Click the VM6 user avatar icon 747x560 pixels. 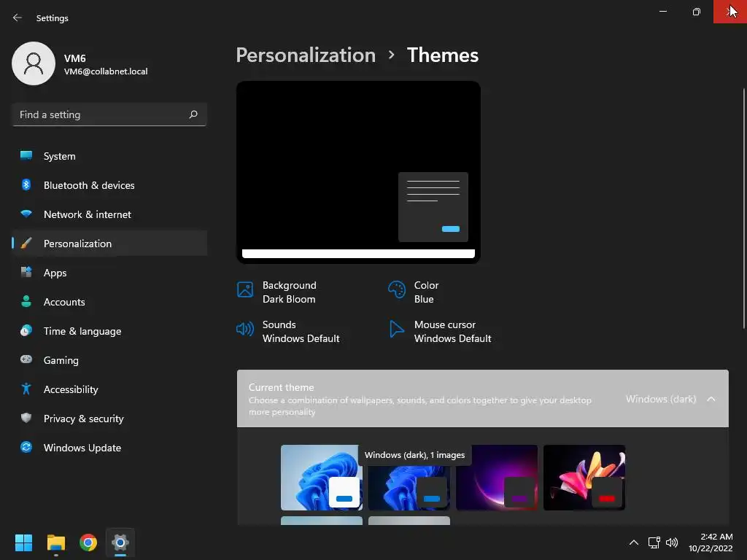pos(34,63)
